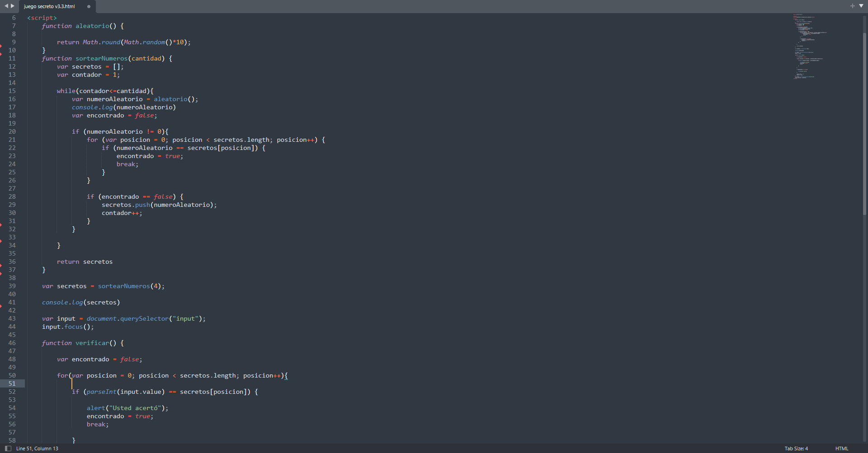Click the minimap code preview
This screenshot has height=453, width=868.
809,47
